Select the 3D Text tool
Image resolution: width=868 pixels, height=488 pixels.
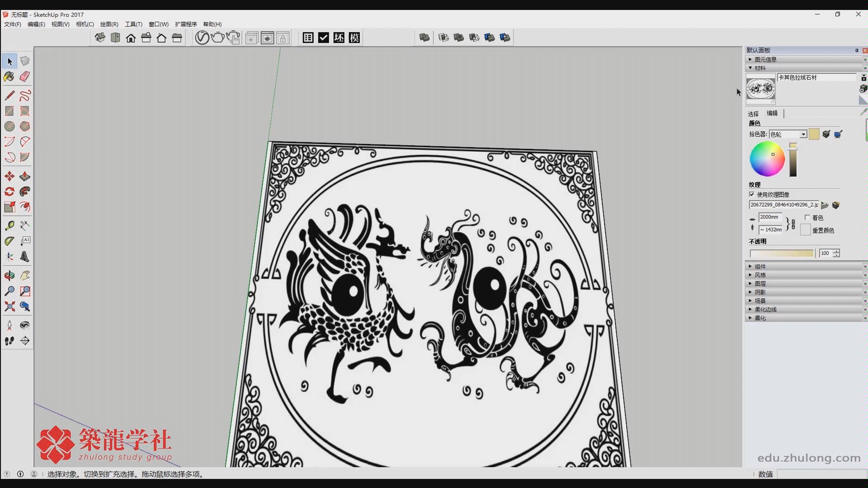25,257
